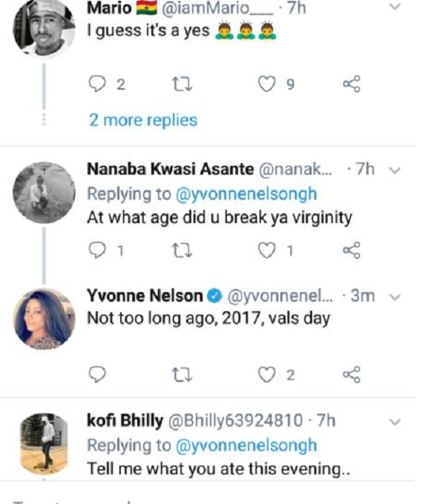Reply to Nanaba Kwasi Asante's tweet

97,251
